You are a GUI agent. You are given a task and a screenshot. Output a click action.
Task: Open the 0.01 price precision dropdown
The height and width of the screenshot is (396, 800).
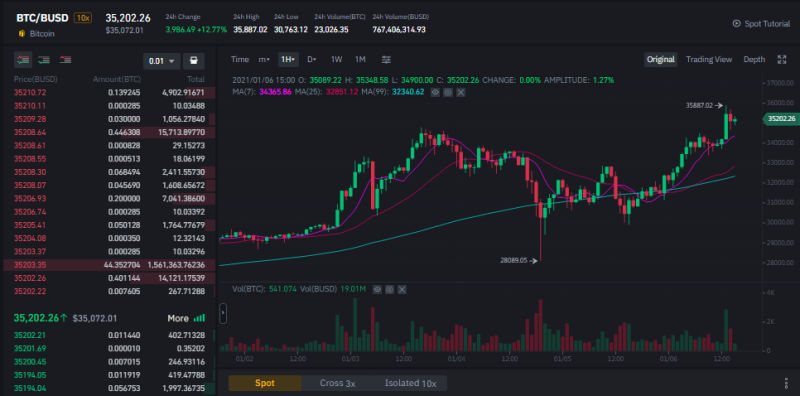161,61
